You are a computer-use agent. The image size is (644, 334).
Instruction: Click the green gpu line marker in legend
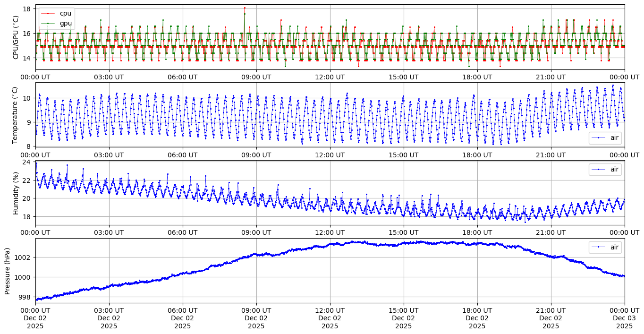(x=49, y=23)
